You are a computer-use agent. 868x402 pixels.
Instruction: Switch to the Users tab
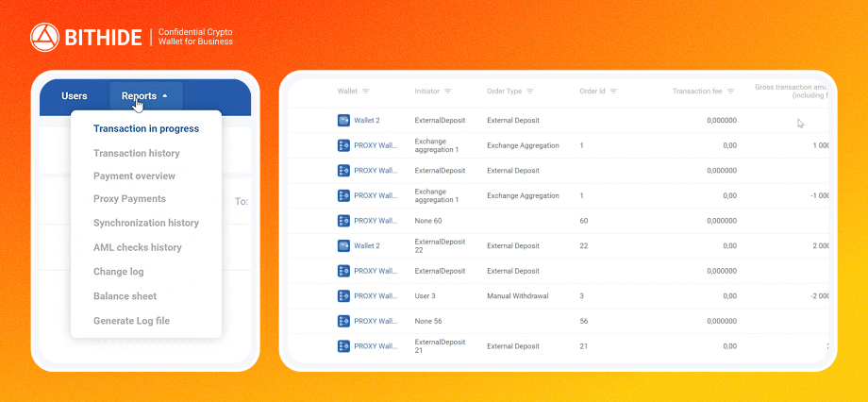point(75,96)
